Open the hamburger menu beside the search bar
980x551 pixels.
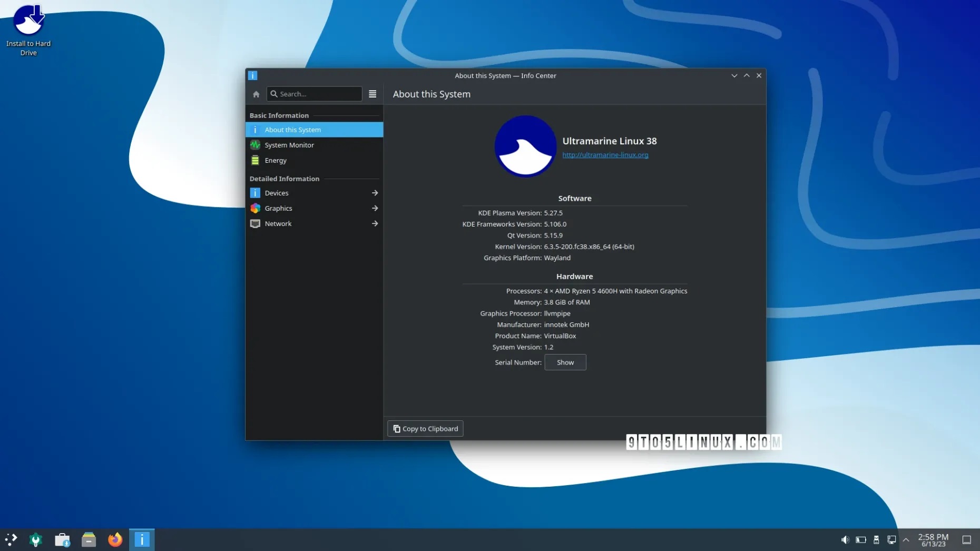(373, 94)
